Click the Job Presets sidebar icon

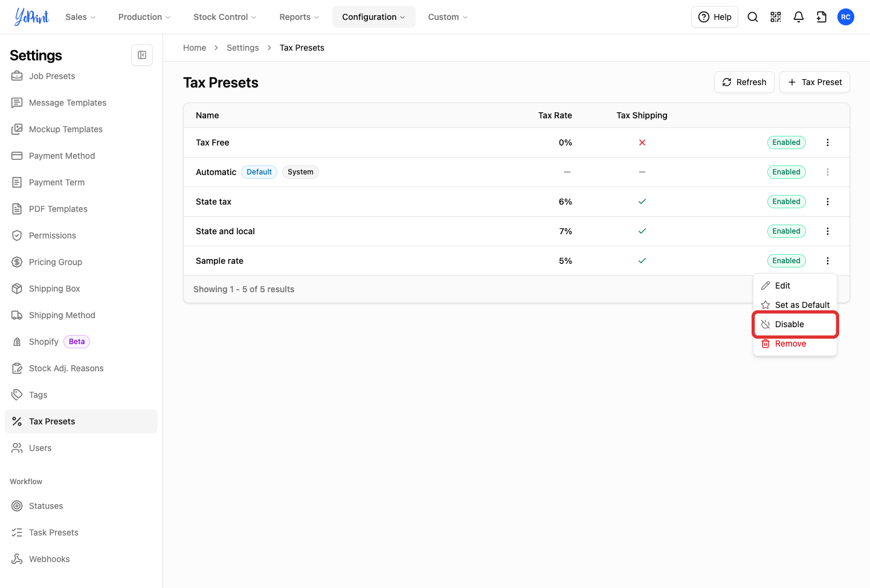coord(17,76)
